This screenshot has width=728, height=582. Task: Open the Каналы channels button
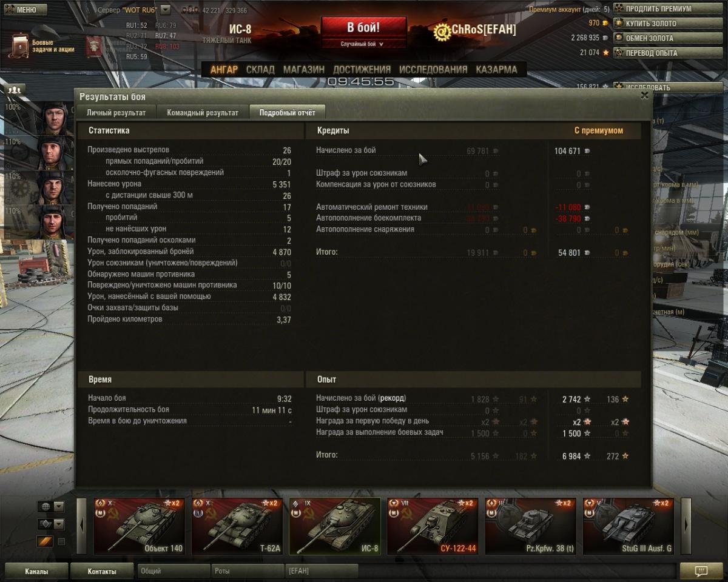[x=36, y=571]
